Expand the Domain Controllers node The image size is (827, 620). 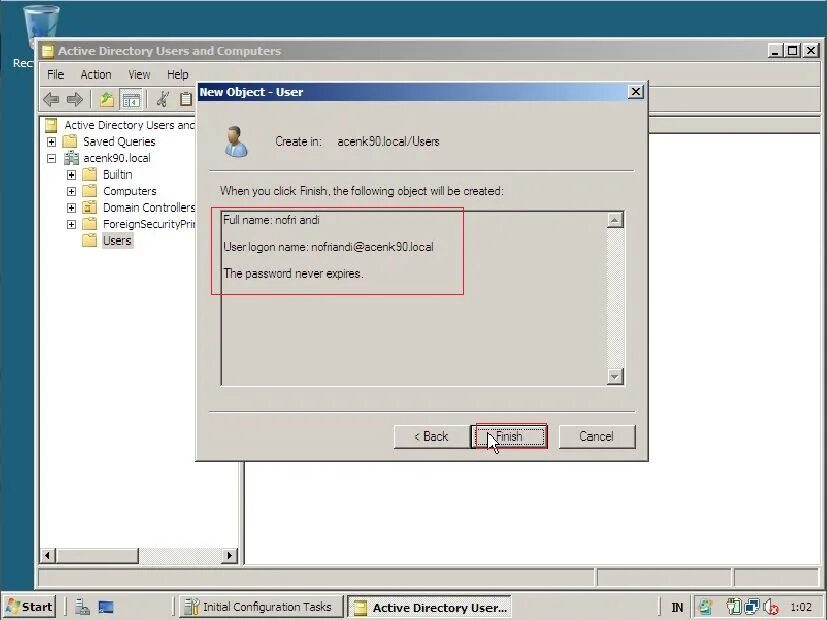coord(71,208)
